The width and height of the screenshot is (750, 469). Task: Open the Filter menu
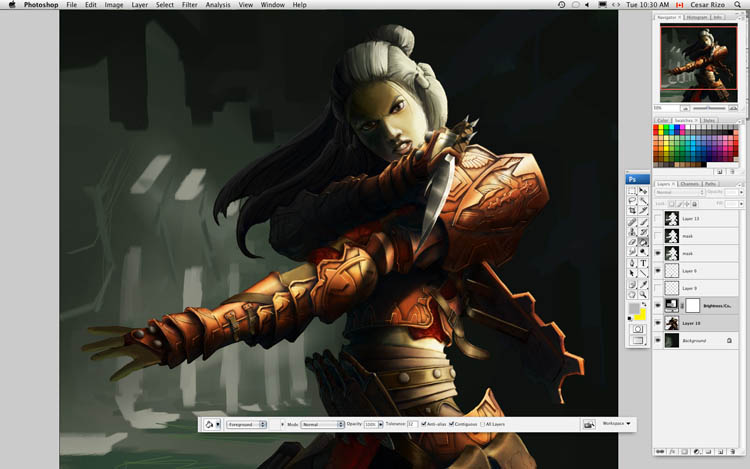tap(189, 5)
